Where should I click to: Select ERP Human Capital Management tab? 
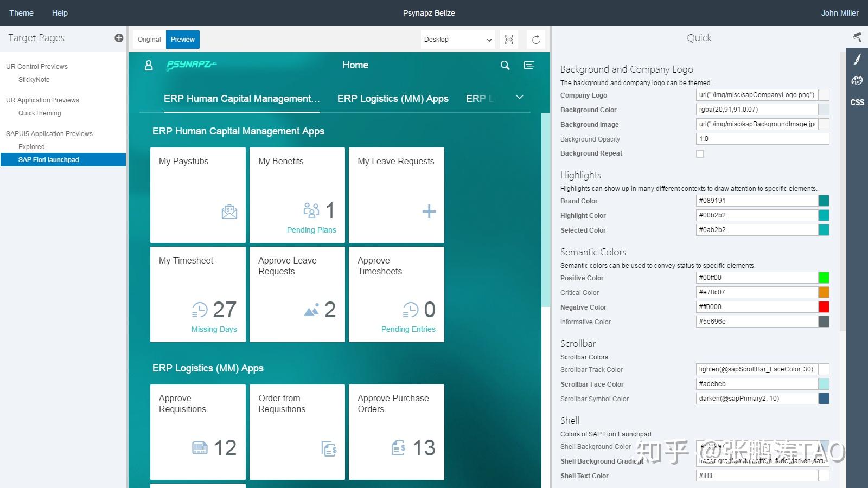point(242,99)
